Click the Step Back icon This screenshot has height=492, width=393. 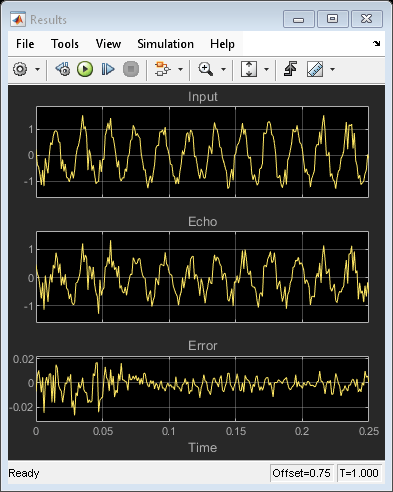(x=63, y=69)
